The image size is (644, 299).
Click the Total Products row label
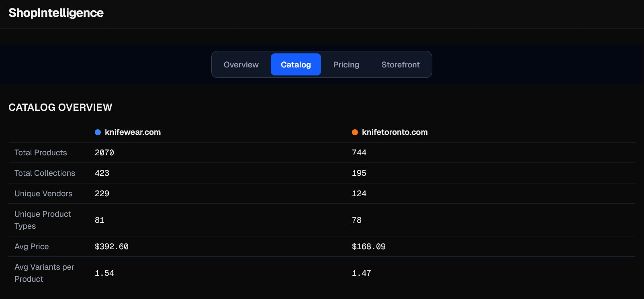coord(41,153)
